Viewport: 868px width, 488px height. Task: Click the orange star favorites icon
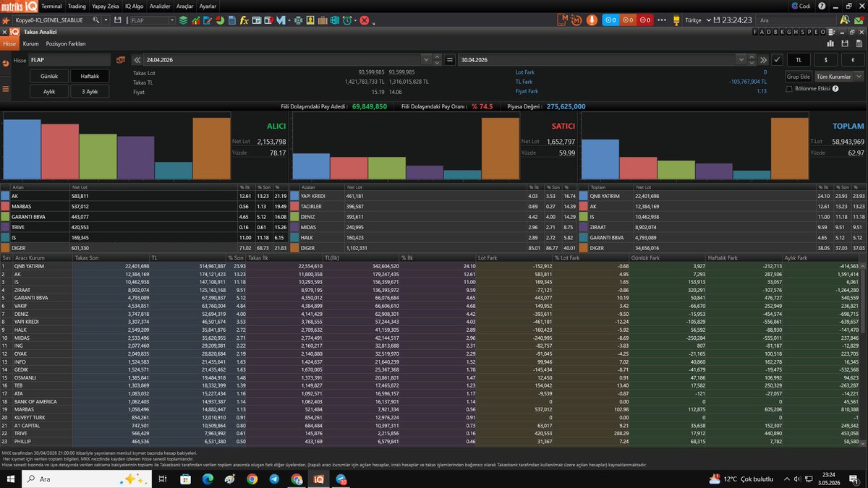pos(6,21)
